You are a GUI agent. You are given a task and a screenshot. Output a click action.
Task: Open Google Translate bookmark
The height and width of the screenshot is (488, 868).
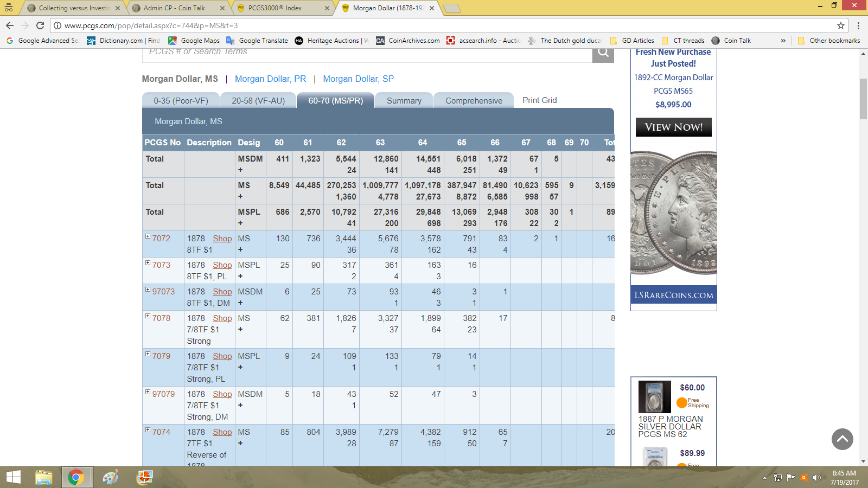pos(257,41)
